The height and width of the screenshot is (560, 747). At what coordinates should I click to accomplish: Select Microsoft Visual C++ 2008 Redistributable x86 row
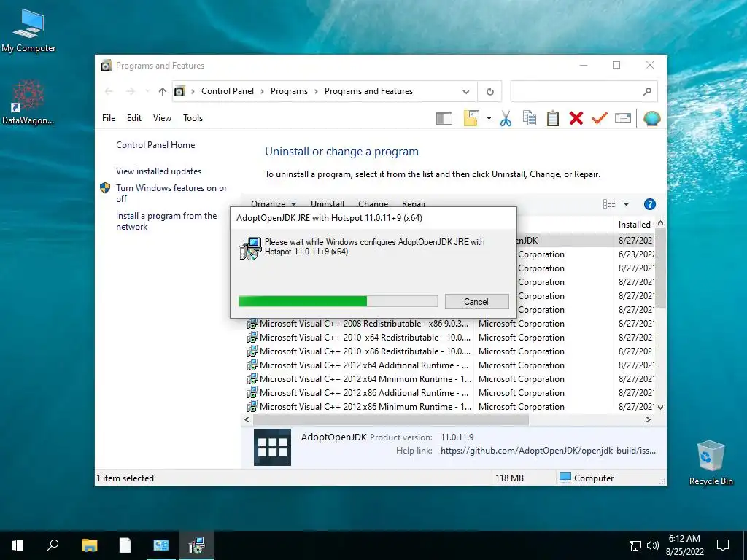[x=449, y=323]
